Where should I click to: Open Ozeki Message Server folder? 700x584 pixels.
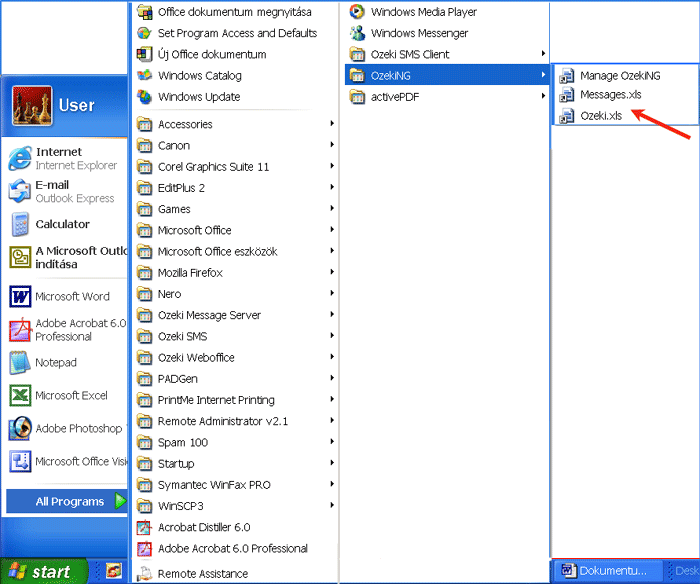point(236,315)
